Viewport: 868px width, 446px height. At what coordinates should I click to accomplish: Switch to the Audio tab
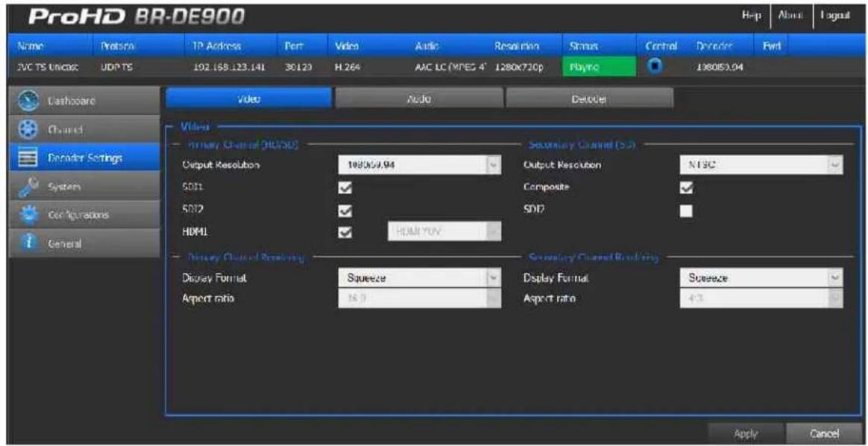[x=419, y=98]
